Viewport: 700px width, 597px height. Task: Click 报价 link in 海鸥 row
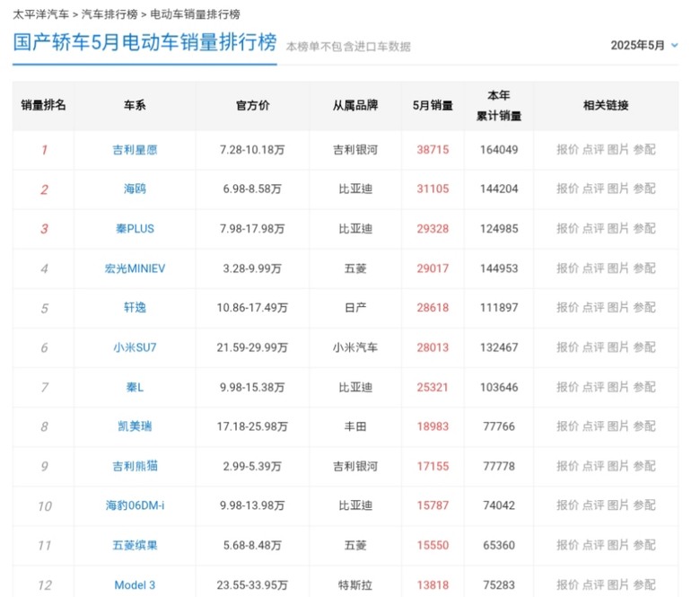567,189
